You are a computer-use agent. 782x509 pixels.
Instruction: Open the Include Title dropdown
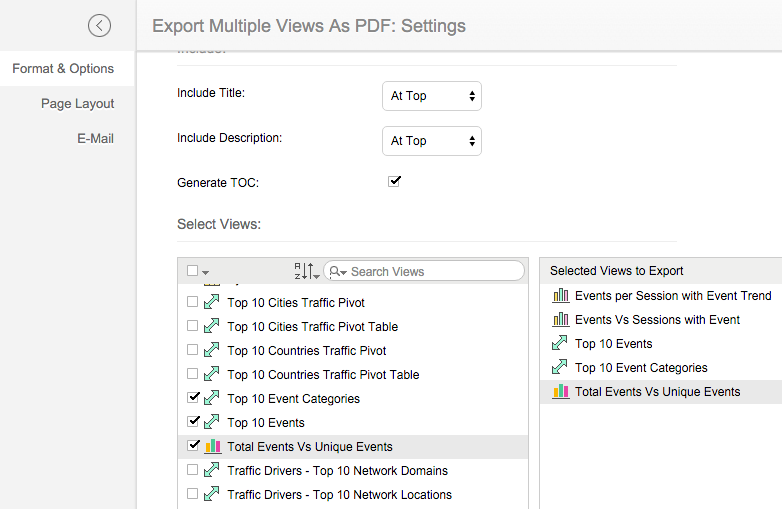coord(431,96)
